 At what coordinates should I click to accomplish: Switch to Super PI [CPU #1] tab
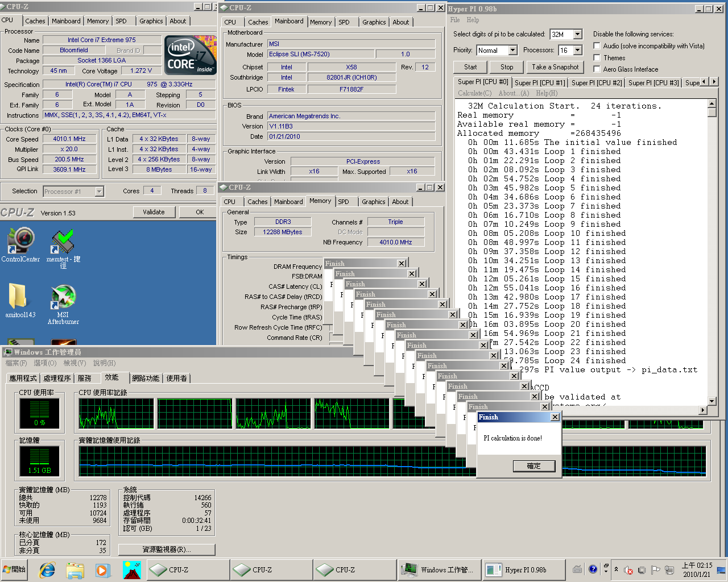pyautogui.click(x=540, y=82)
